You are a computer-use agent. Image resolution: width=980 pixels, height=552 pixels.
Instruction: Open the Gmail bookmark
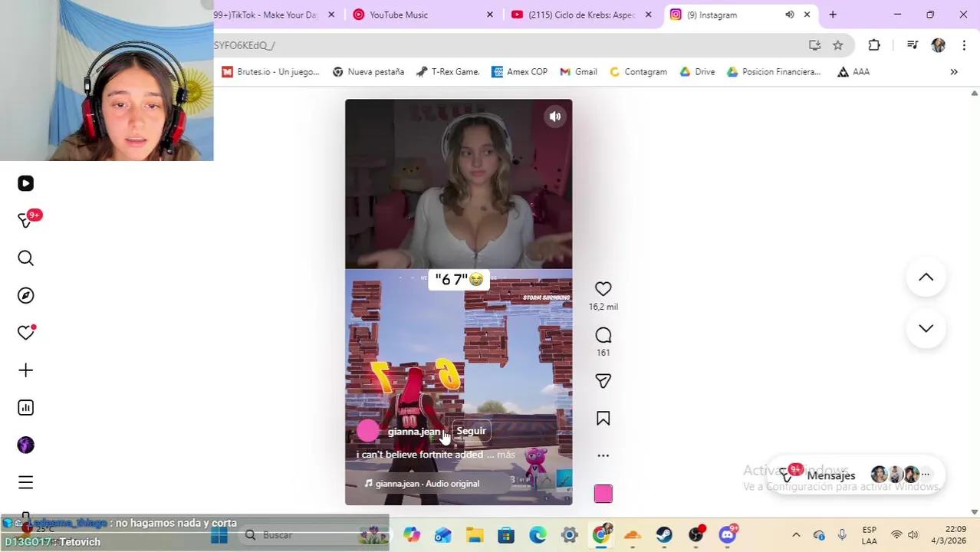tap(579, 71)
